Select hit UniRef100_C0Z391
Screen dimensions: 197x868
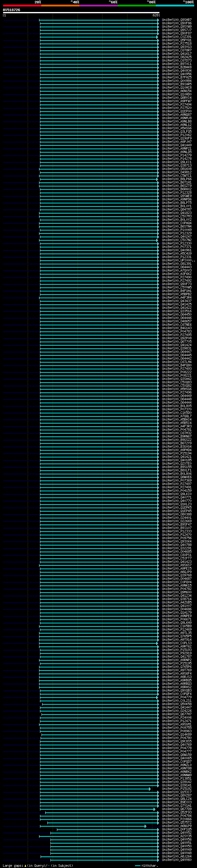[x=176, y=37]
